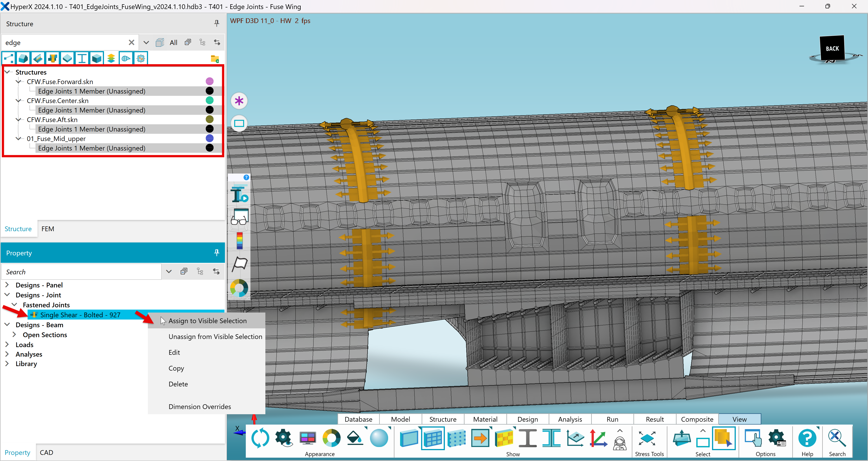Viewport: 868px width, 461px height.
Task: Toggle the flat plate filter icon
Action: click(x=67, y=58)
